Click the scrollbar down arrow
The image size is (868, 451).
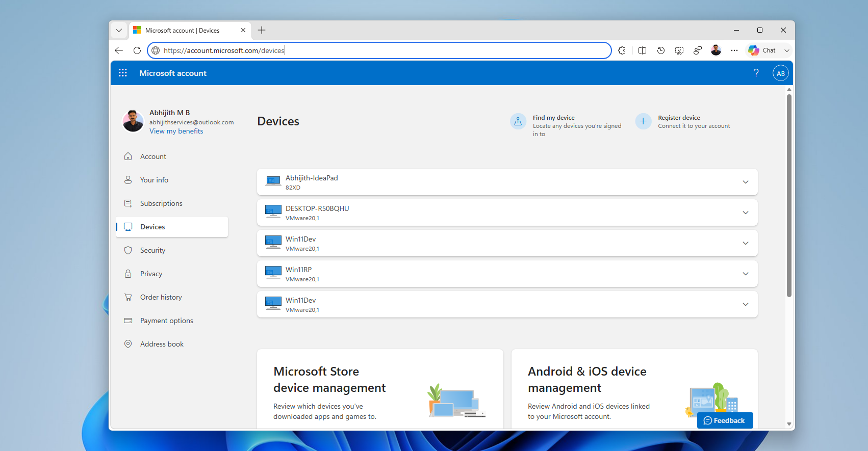789,424
